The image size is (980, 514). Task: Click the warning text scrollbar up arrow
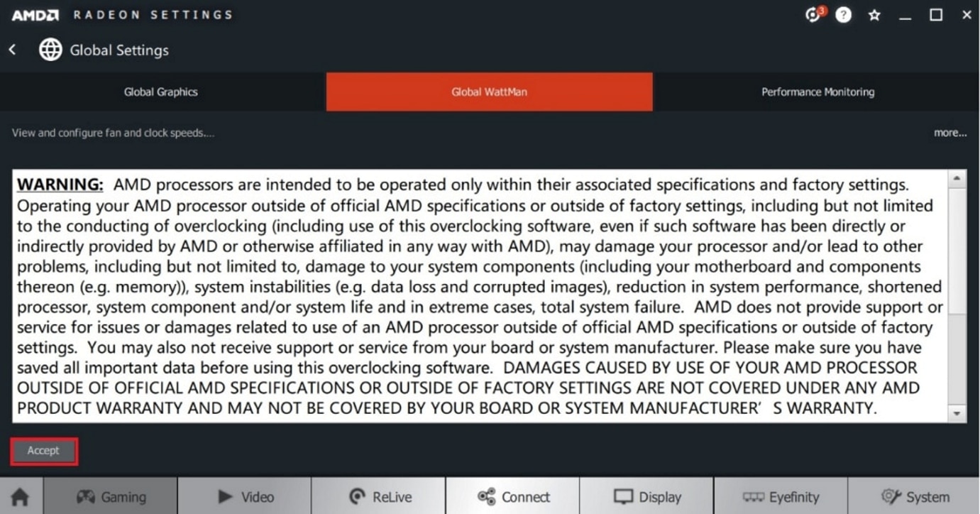pyautogui.click(x=957, y=178)
